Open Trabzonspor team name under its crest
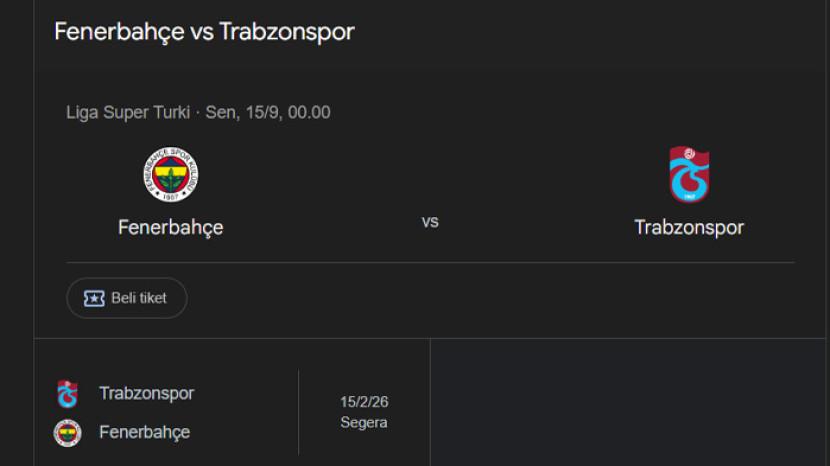Image resolution: width=830 pixels, height=466 pixels. click(x=689, y=227)
